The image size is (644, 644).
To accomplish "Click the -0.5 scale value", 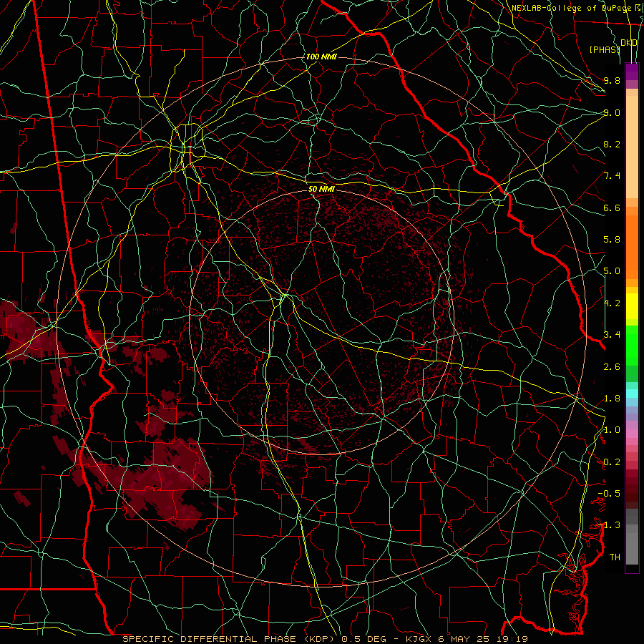I will [609, 494].
